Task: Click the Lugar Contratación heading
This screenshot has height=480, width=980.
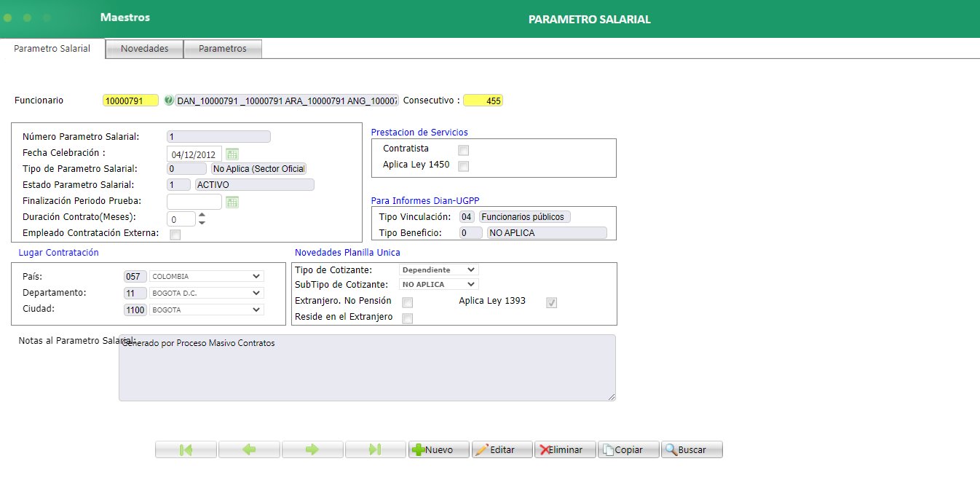Action: click(x=59, y=253)
